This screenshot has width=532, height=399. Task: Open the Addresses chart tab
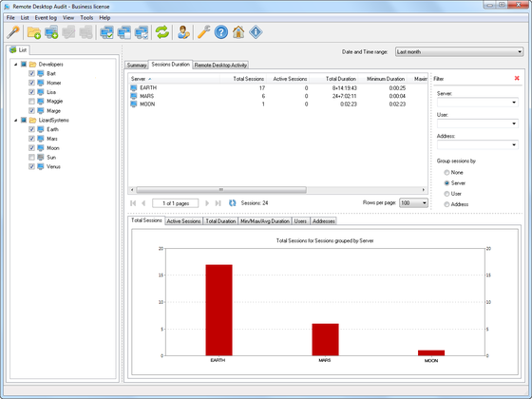[x=324, y=221]
